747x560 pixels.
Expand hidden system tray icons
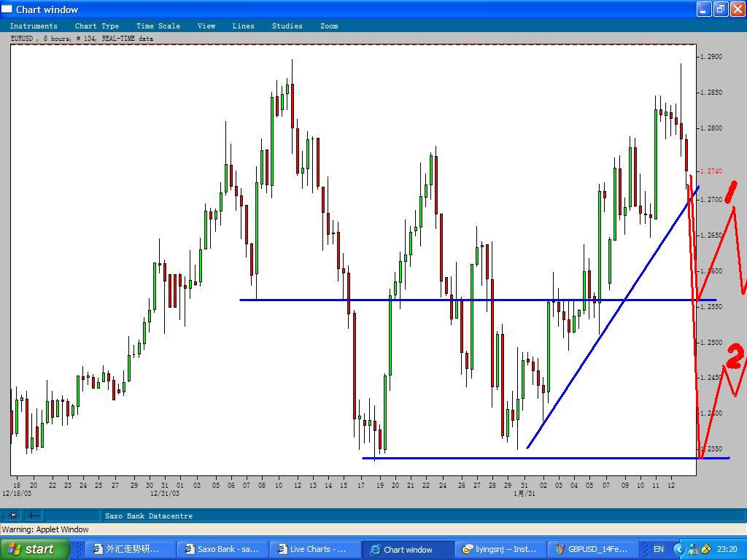click(x=678, y=550)
